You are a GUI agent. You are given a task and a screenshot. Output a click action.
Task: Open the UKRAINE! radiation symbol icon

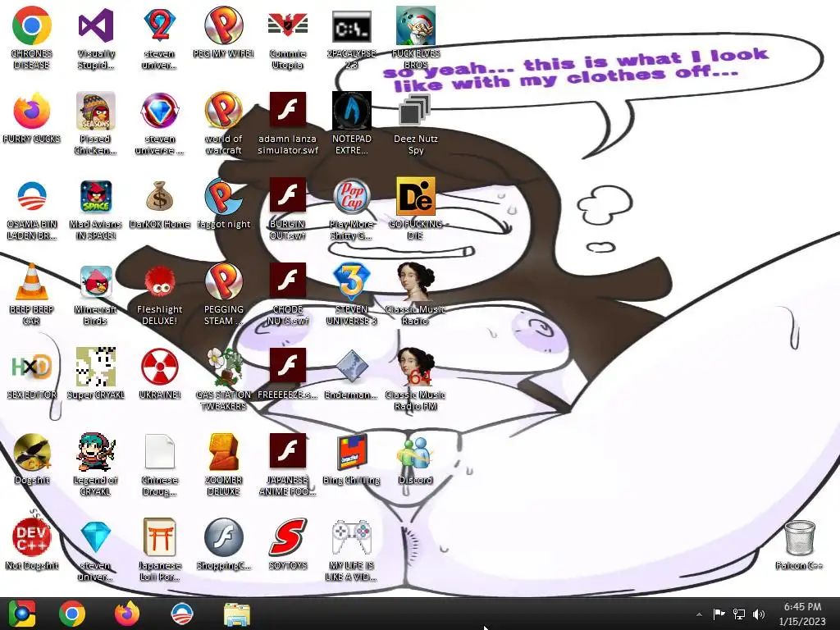coord(160,367)
